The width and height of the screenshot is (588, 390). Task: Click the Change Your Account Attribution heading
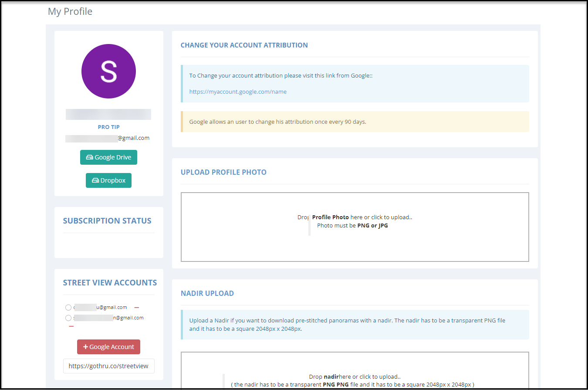tap(244, 45)
